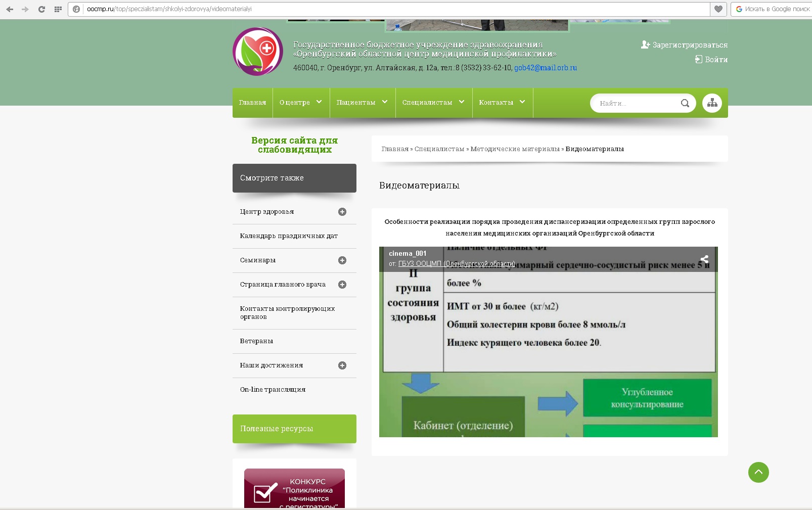Open Календарь праздничных дат sidebar item
The height and width of the screenshot is (510, 812).
[289, 236]
